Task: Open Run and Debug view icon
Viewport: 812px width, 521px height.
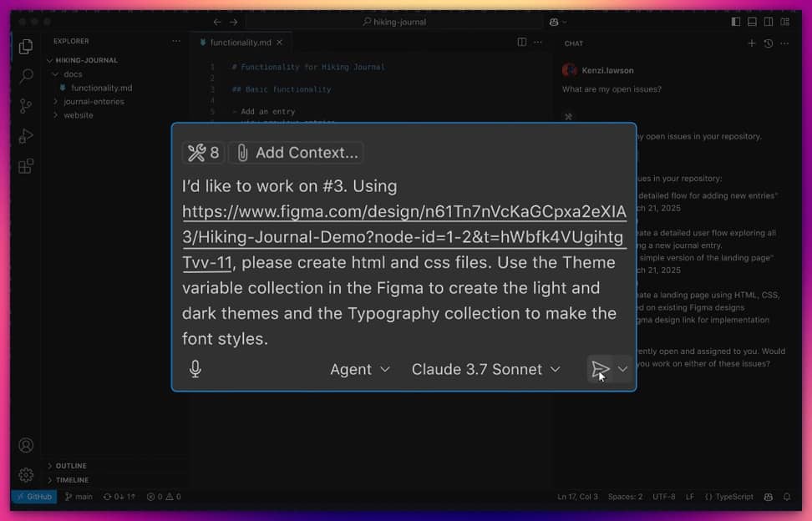Action: (26, 136)
